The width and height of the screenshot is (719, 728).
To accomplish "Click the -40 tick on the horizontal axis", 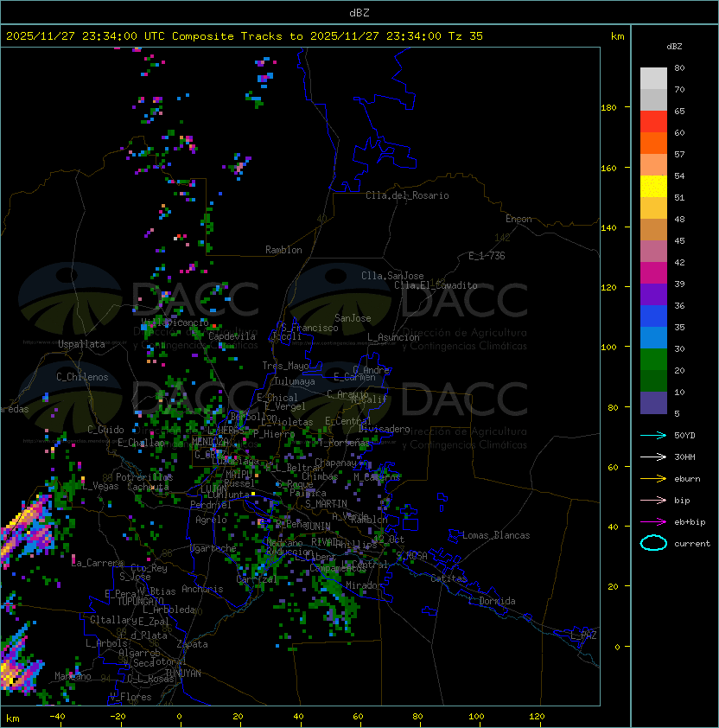I will point(57,717).
